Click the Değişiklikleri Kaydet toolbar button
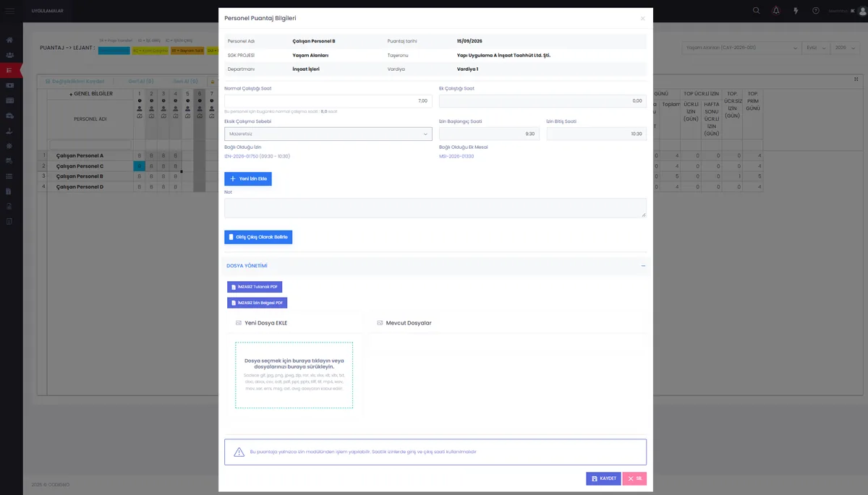The image size is (868, 495). 75,81
